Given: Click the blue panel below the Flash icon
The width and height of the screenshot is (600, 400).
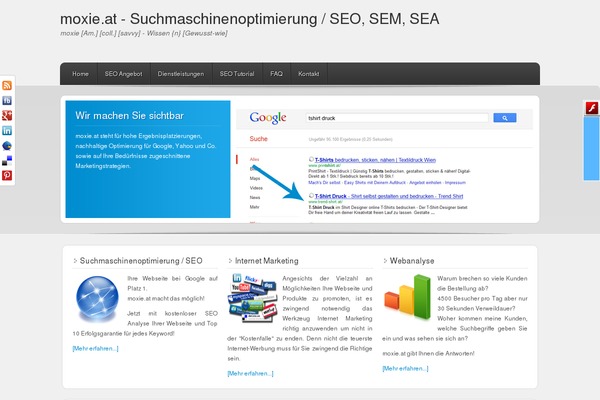Looking at the screenshot, I should click(x=592, y=148).
